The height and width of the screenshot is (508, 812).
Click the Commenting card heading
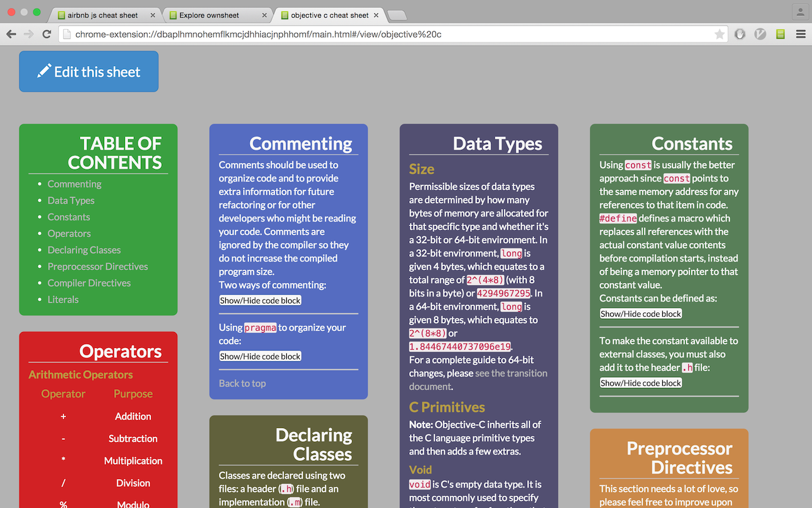(x=301, y=144)
